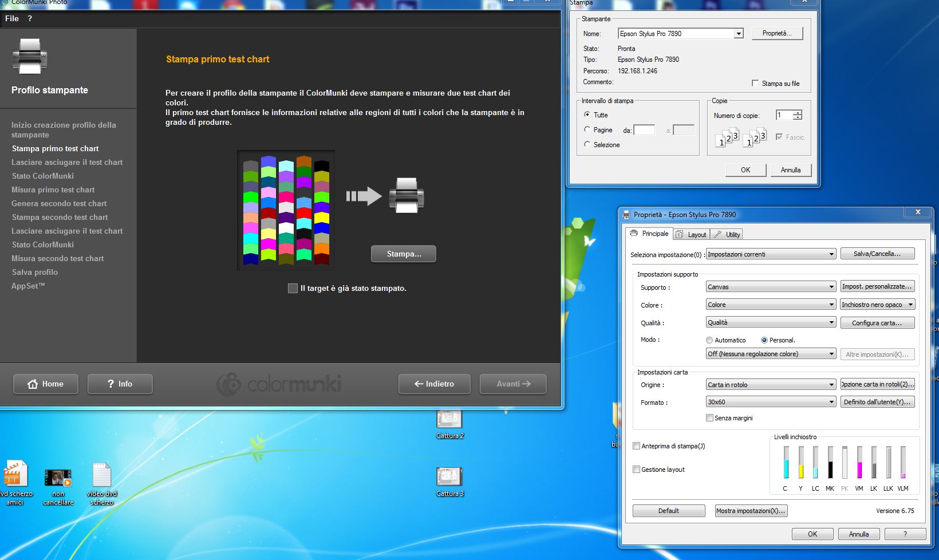
Task: Click the Pagine 'da' input field
Action: [x=644, y=130]
